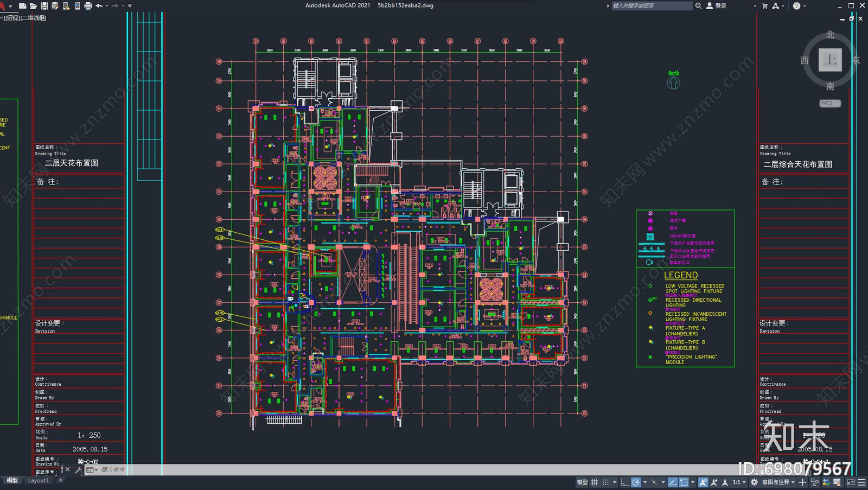Viewport: 868px width, 490px height.
Task: Open object snap settings dropdown arrow
Action: (693, 482)
